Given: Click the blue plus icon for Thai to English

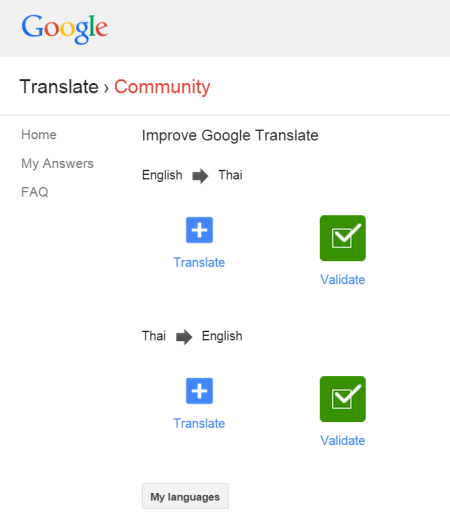Looking at the screenshot, I should coord(199,391).
